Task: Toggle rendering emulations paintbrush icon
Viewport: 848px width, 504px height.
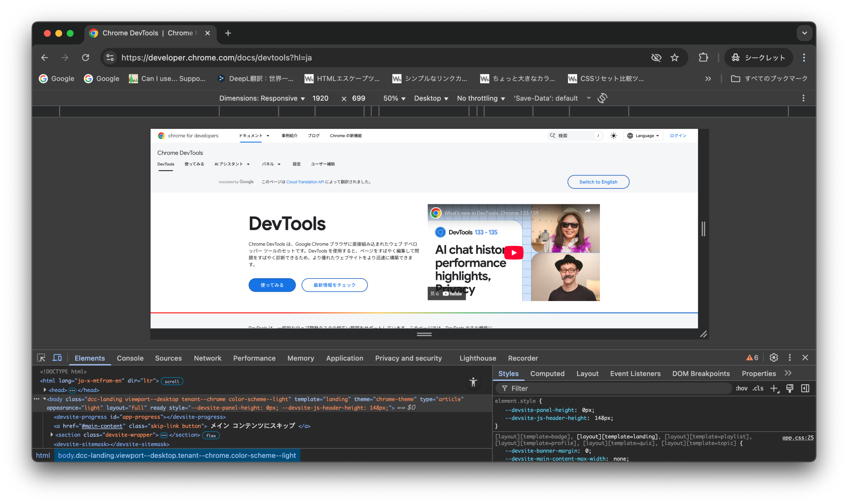Action: pyautogui.click(x=790, y=388)
